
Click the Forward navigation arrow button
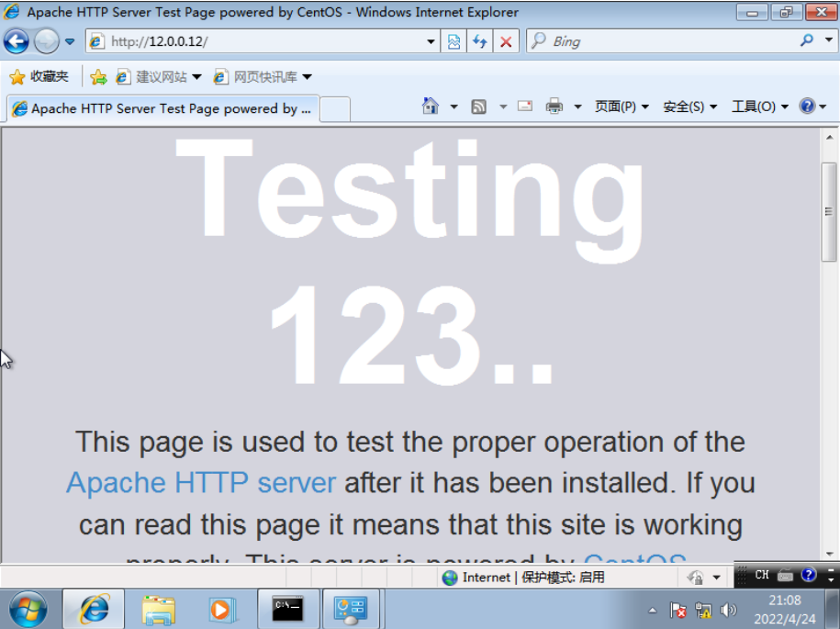tap(46, 41)
